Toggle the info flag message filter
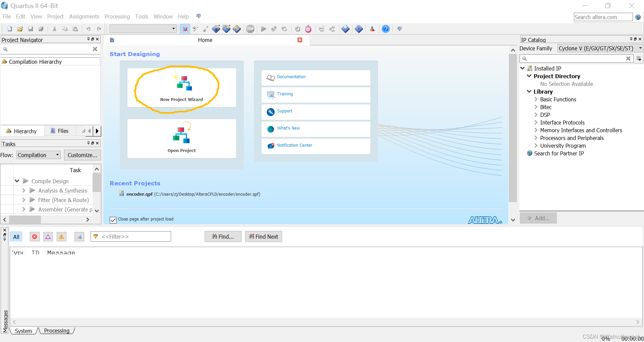This screenshot has height=342, width=644. pos(79,237)
